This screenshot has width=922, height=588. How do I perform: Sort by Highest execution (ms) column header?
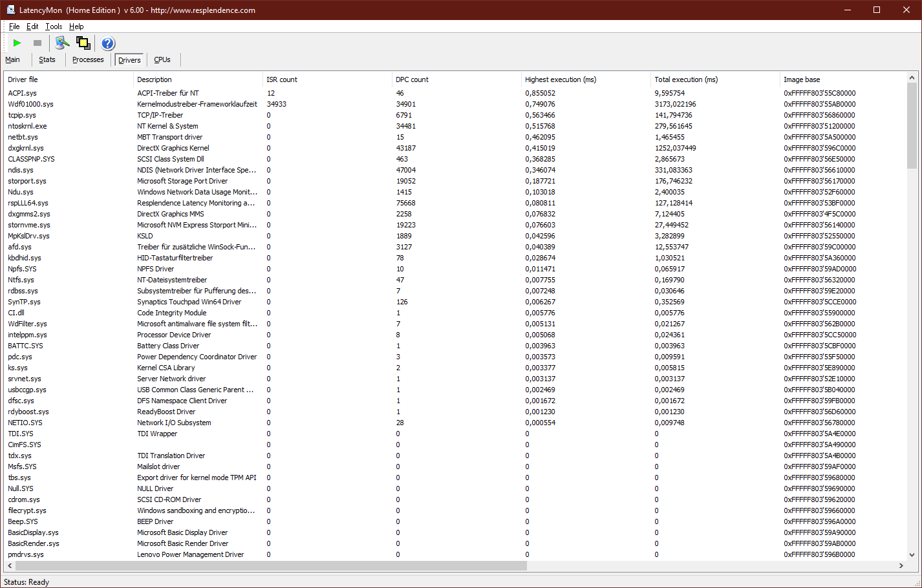586,79
